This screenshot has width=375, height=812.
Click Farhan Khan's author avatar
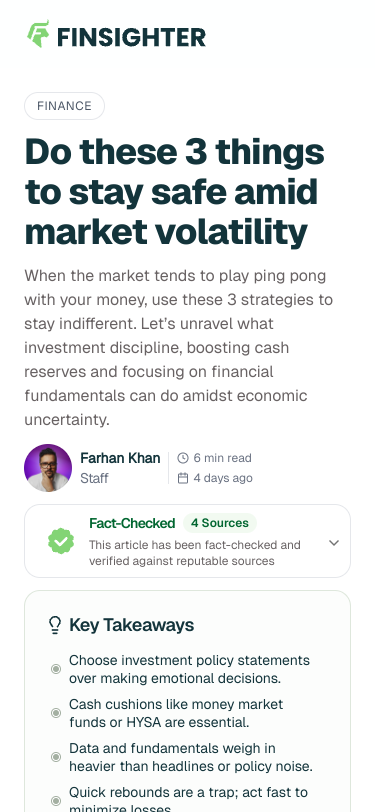[x=48, y=468]
